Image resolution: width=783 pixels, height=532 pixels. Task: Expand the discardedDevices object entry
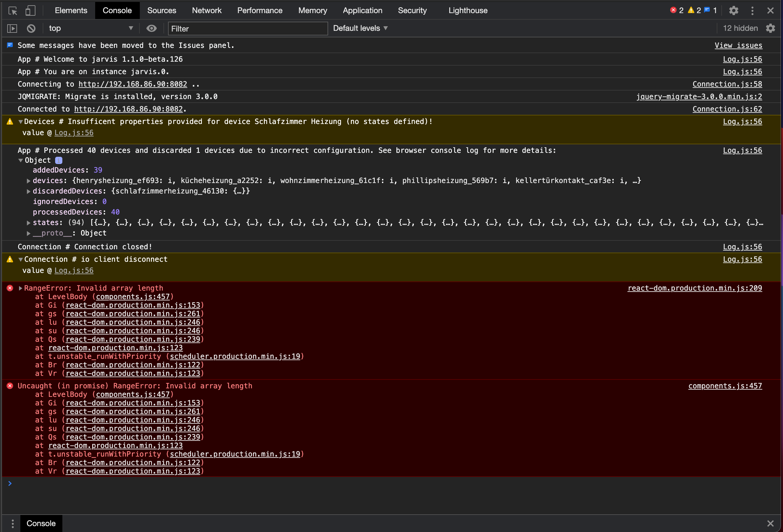(x=29, y=191)
